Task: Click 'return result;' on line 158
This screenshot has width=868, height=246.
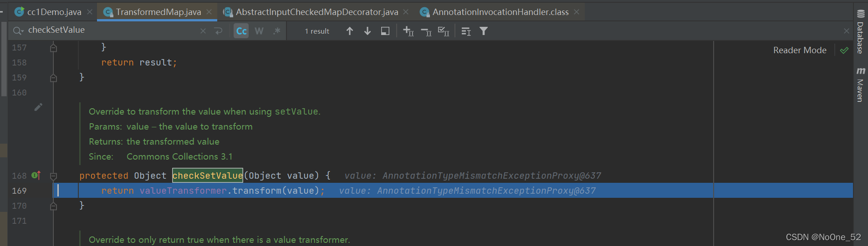Action: click(x=139, y=62)
